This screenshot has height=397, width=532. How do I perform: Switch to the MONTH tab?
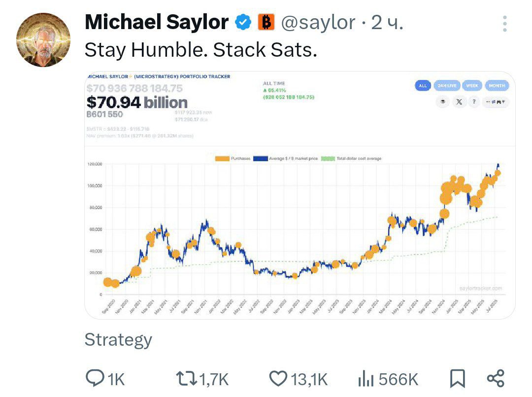497,86
